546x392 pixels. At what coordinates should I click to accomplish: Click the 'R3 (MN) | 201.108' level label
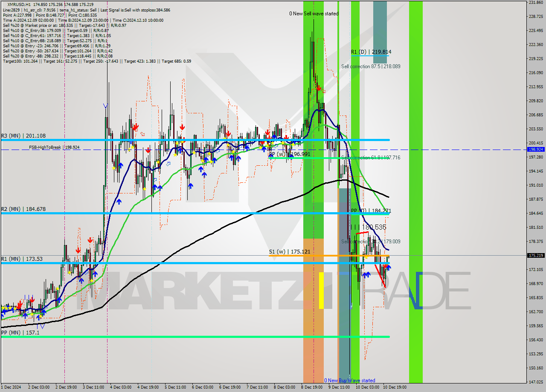pos(23,136)
